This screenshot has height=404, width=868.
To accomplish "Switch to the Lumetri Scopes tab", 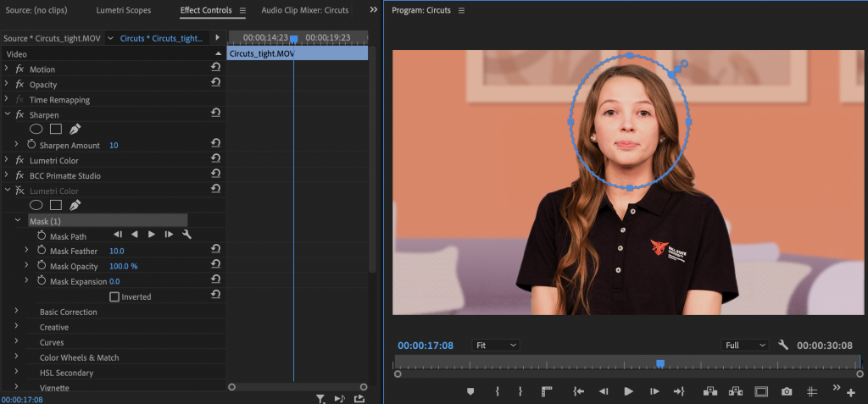I will click(122, 10).
